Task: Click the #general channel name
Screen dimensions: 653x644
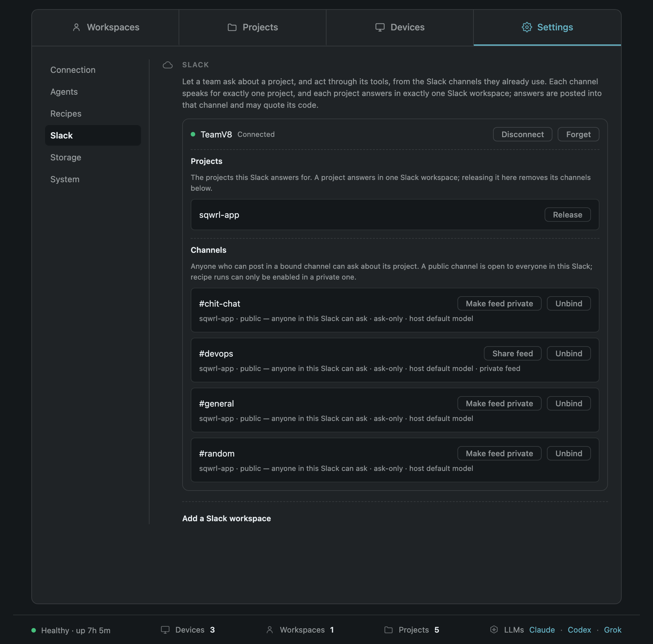Action: pos(216,404)
